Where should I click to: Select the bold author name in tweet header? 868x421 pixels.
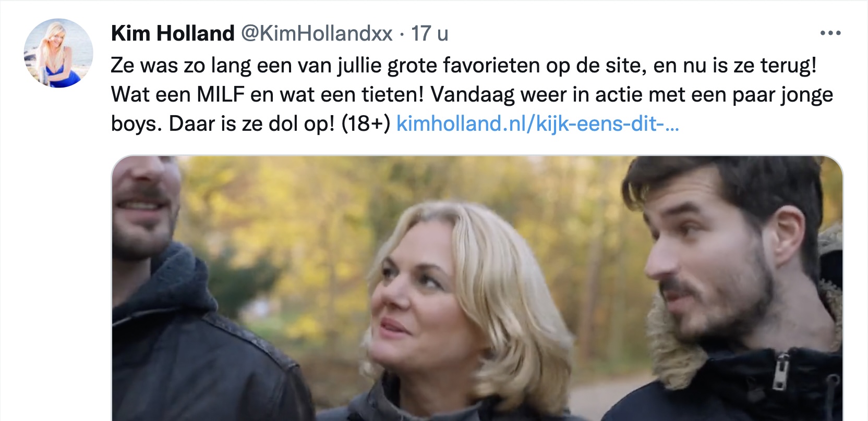click(173, 33)
